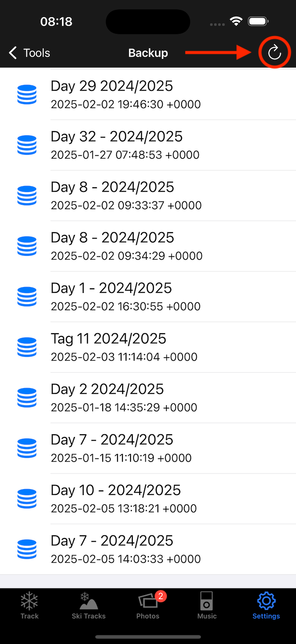Switch to the Ski Tracks tab
The image size is (296, 644).
(x=89, y=605)
